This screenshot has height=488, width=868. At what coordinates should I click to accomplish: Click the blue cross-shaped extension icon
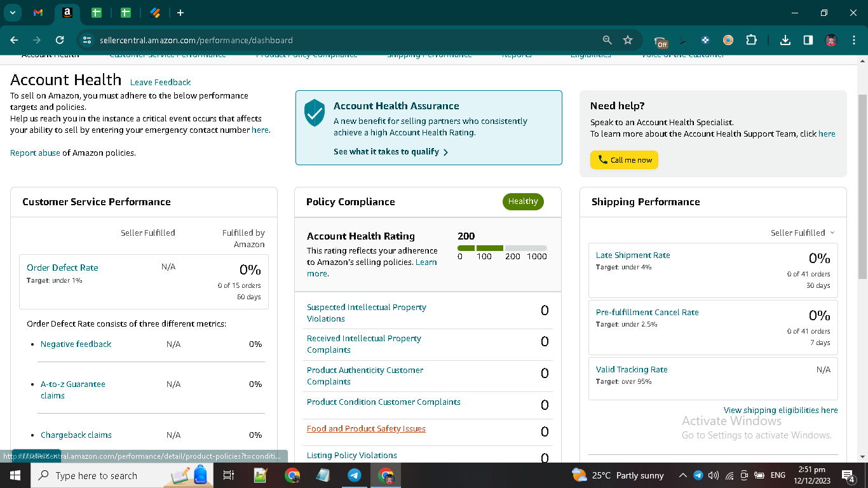tap(705, 40)
